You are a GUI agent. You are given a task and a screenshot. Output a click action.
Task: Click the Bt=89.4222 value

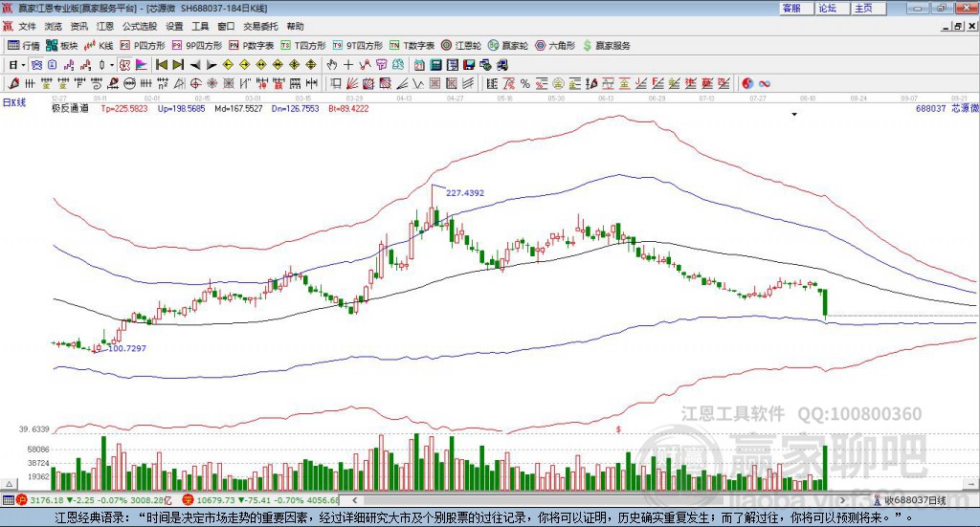pos(348,108)
